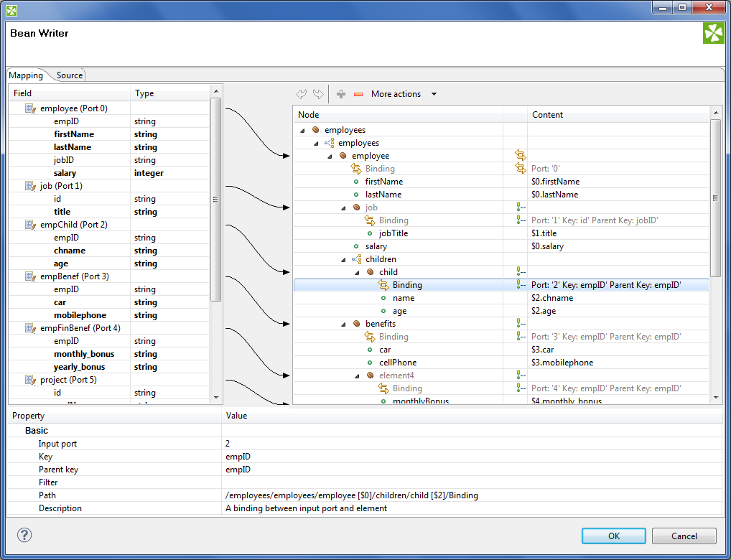Viewport: 731px width, 560px height.
Task: Click the help question mark icon
Action: tap(24, 535)
